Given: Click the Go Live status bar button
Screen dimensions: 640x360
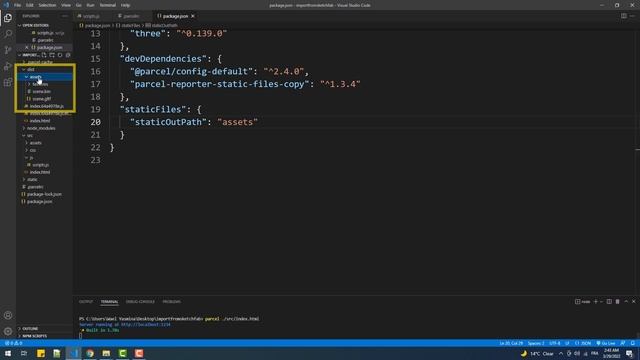Looking at the screenshot, I should (606, 343).
